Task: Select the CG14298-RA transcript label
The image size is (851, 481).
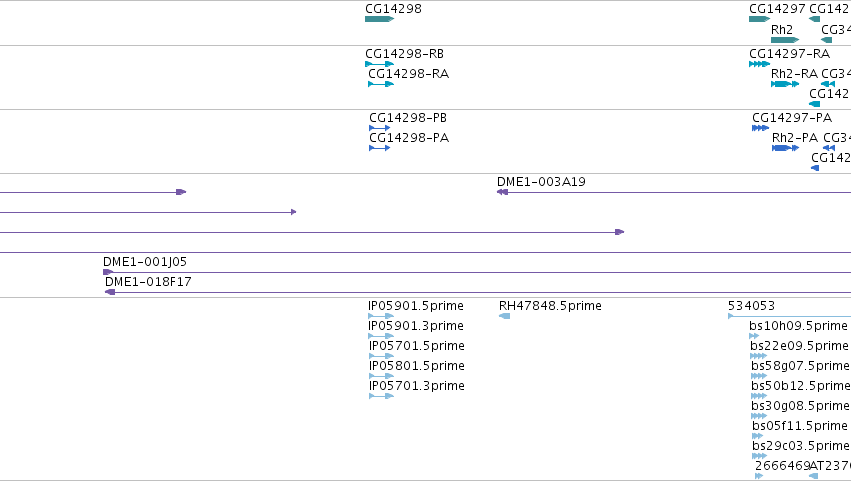Action: pyautogui.click(x=408, y=74)
